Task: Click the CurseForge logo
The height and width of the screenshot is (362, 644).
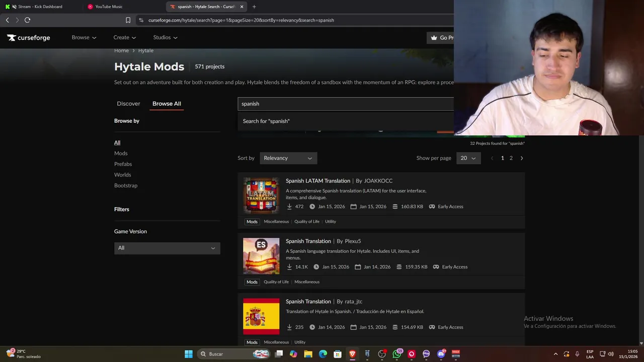Action: (x=29, y=38)
